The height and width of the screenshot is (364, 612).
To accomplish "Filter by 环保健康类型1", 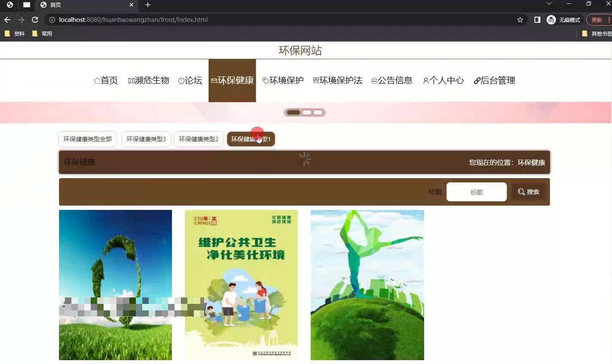I will 251,139.
